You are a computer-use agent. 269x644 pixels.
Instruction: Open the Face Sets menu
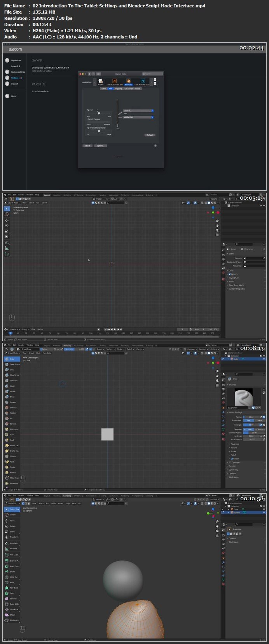pos(47,353)
